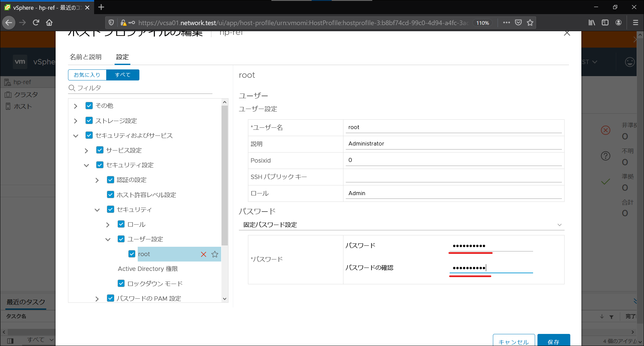This screenshot has width=644, height=346.
Task: Uncheck the root user checkbox
Action: tap(132, 254)
